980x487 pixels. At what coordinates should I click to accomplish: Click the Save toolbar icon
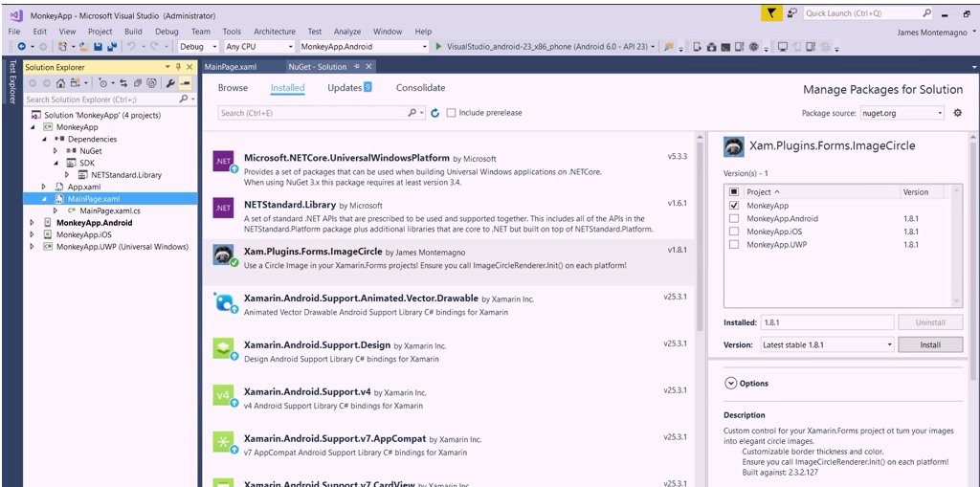98,47
